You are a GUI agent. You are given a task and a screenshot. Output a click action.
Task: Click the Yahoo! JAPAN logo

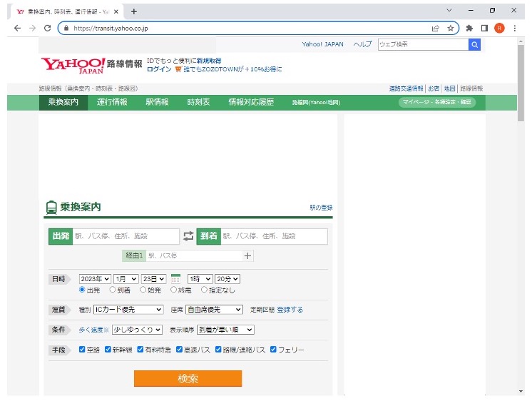pos(73,65)
